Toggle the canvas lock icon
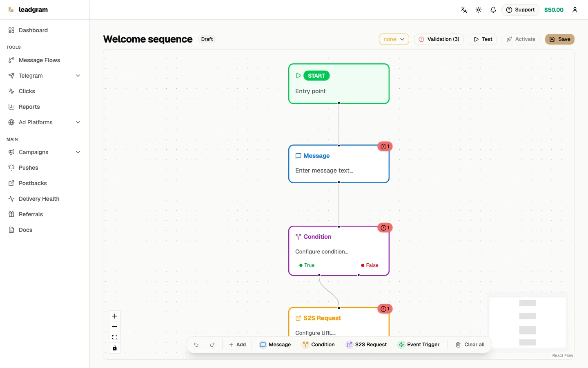This screenshot has height=368, width=588. (x=115, y=348)
